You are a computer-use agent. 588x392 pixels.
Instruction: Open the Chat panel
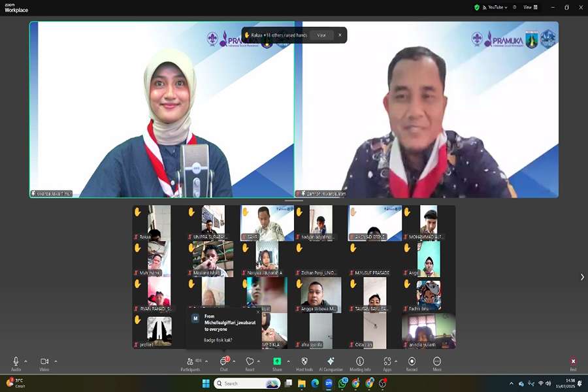point(224,364)
